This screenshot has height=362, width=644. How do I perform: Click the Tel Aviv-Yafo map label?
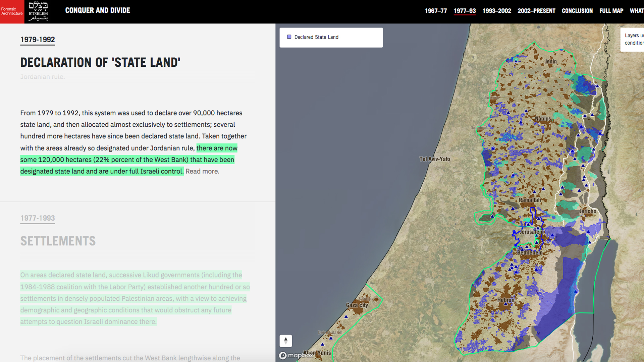[434, 159]
